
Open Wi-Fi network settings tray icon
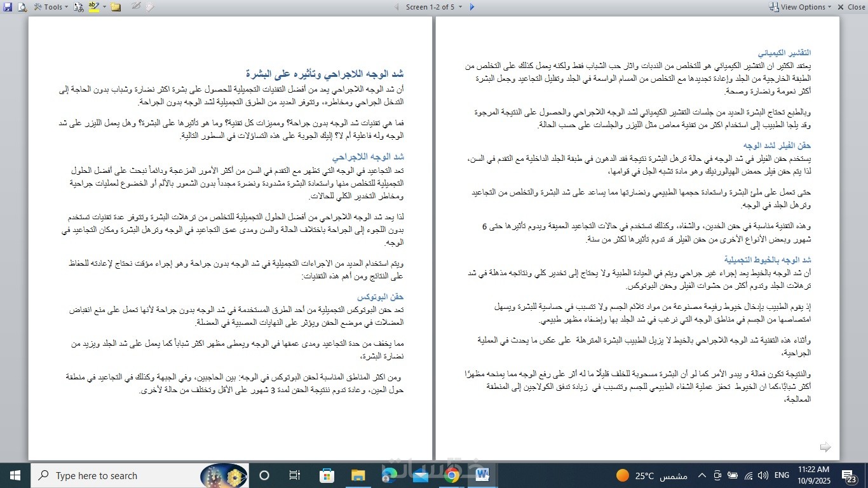pyautogui.click(x=748, y=475)
